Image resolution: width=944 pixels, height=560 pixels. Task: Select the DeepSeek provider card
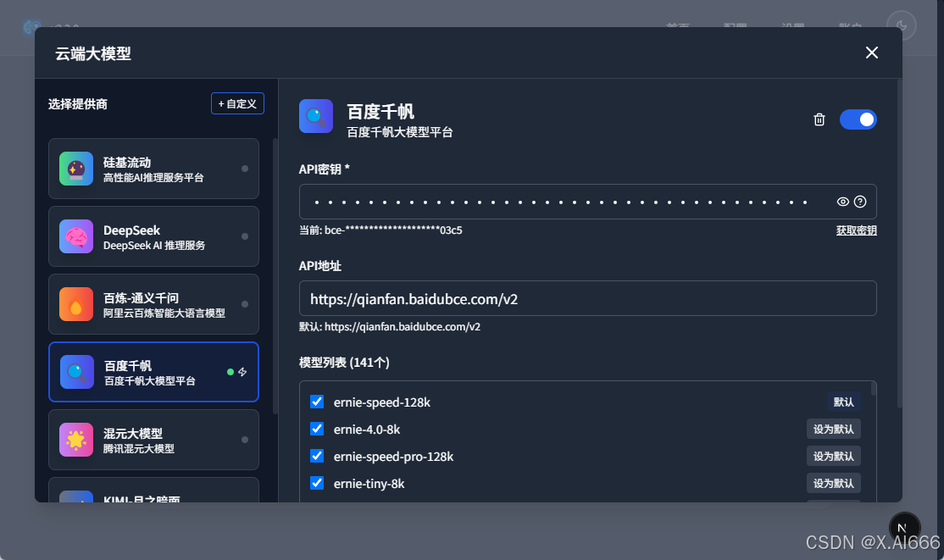[153, 236]
